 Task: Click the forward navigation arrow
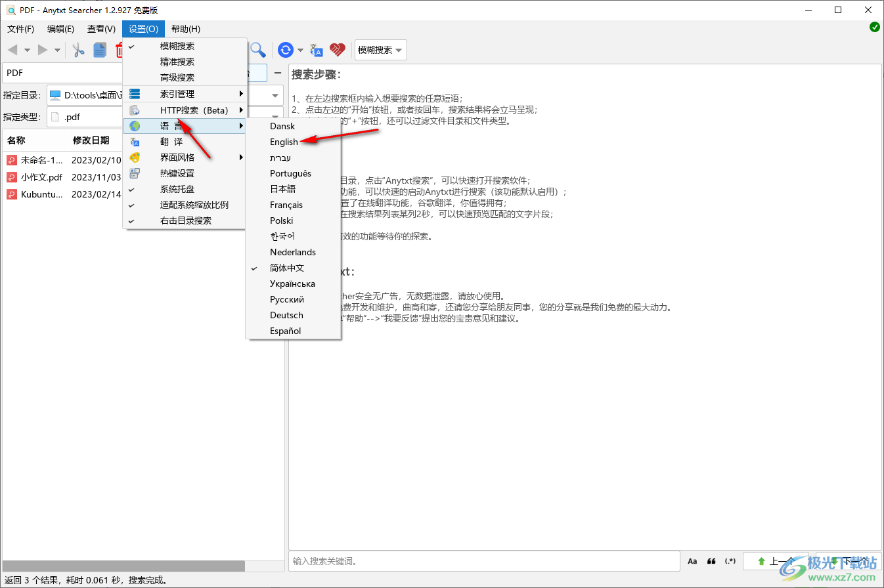tap(43, 50)
